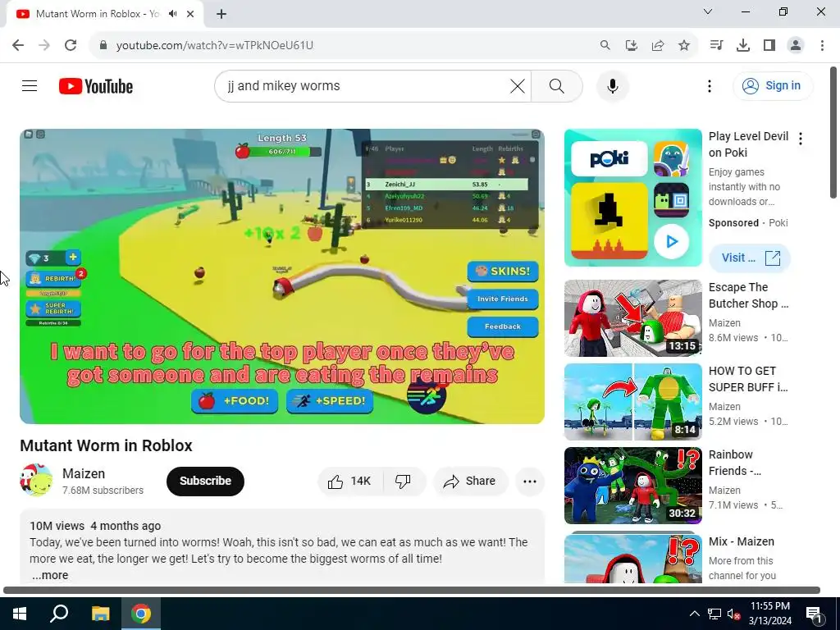Open Rainbow Friends video thumbnail
Screen dimensions: 840x630
[x=632, y=486]
